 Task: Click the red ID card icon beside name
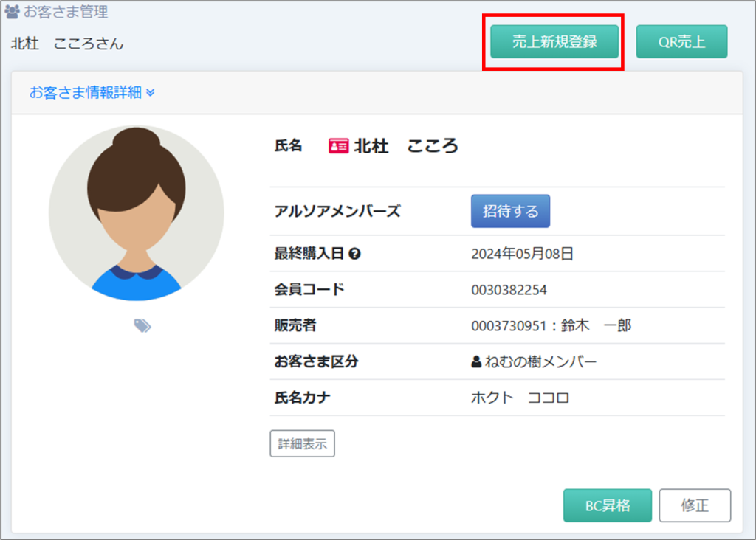338,146
